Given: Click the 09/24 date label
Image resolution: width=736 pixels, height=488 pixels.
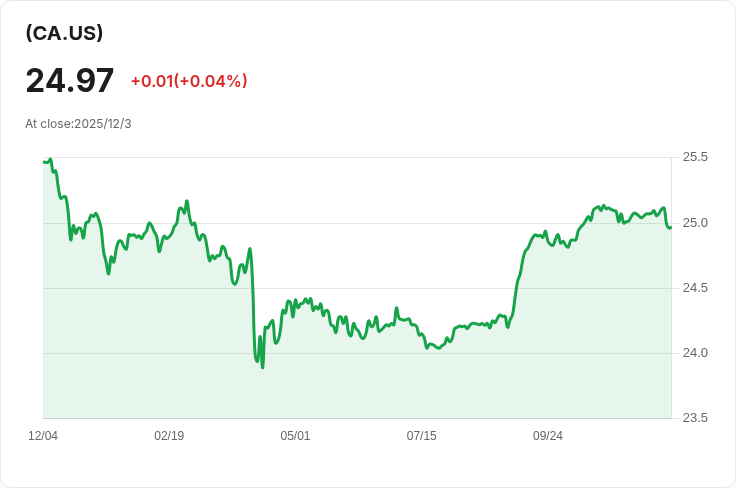Looking at the screenshot, I should tap(548, 436).
